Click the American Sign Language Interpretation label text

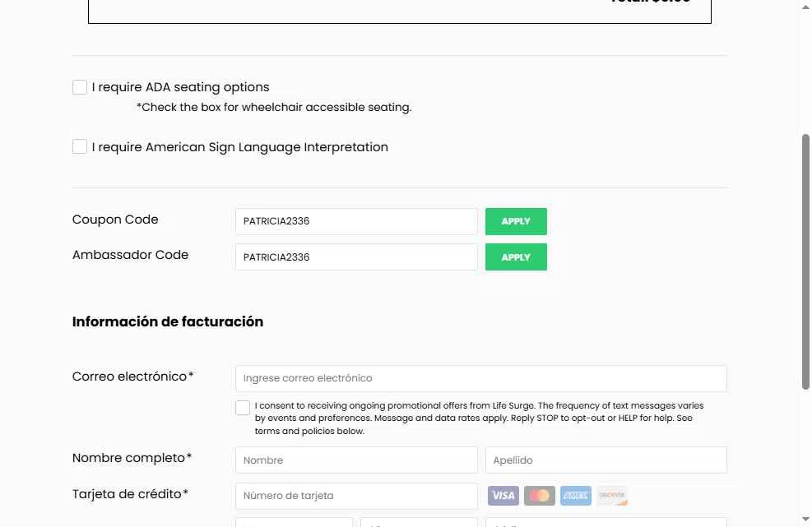tap(239, 147)
